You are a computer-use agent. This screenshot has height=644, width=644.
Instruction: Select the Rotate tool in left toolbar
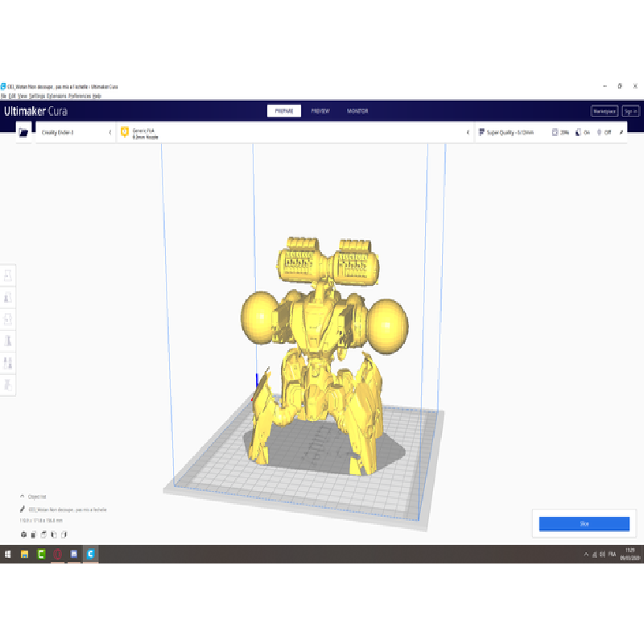point(8,320)
